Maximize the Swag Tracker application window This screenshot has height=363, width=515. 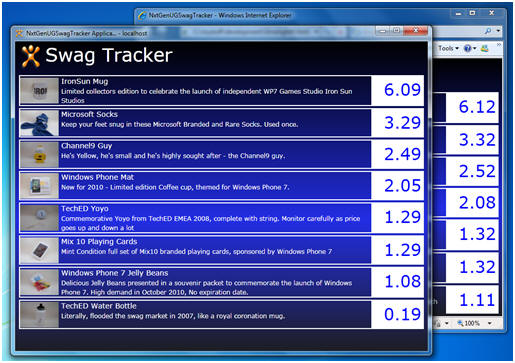coord(396,30)
